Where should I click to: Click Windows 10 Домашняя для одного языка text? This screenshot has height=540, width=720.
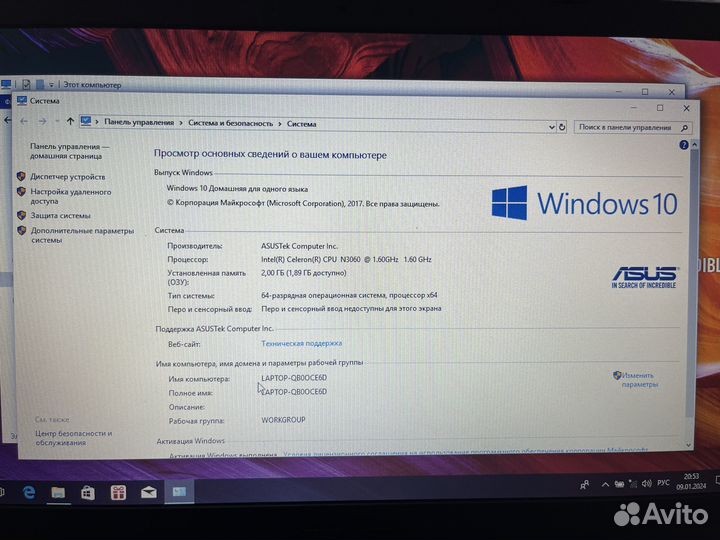(x=237, y=189)
